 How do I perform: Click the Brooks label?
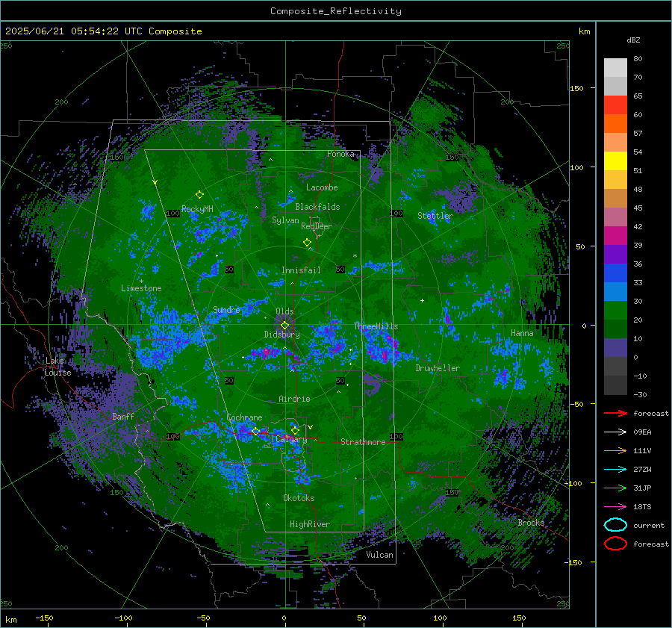(x=531, y=523)
